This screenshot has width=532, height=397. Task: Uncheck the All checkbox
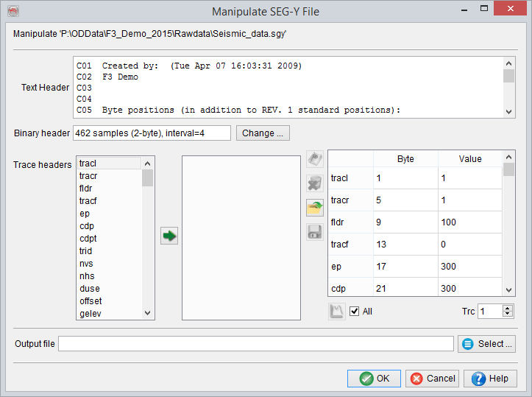click(x=355, y=312)
